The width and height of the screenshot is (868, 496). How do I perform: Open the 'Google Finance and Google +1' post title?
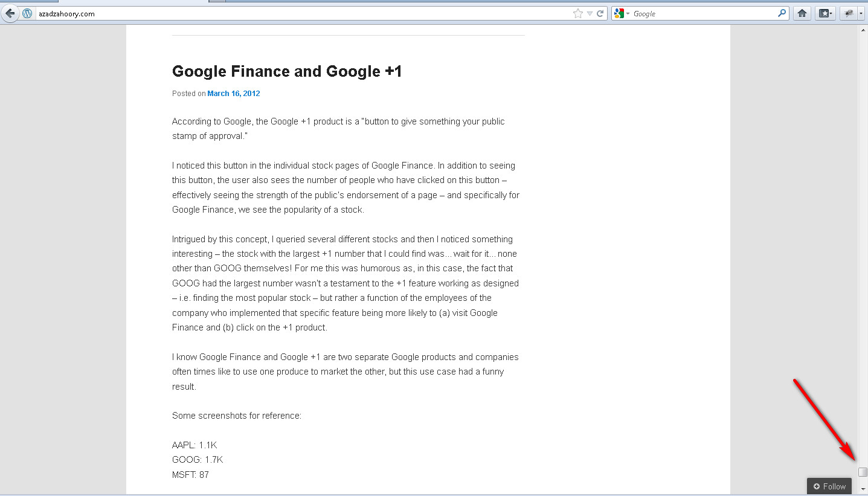click(x=287, y=71)
